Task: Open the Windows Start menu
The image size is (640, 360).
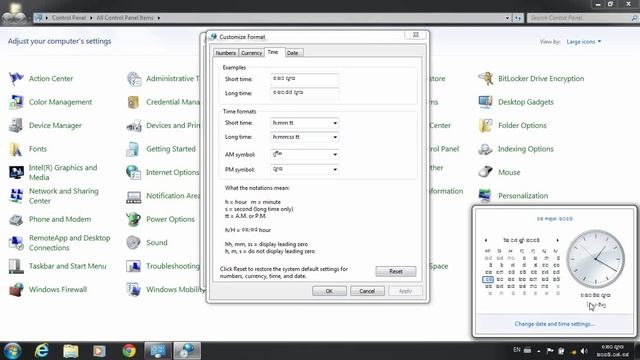Action: 12,351
